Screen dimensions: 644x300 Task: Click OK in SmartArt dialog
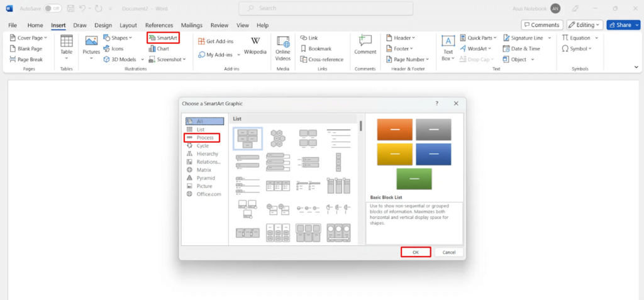(x=416, y=252)
